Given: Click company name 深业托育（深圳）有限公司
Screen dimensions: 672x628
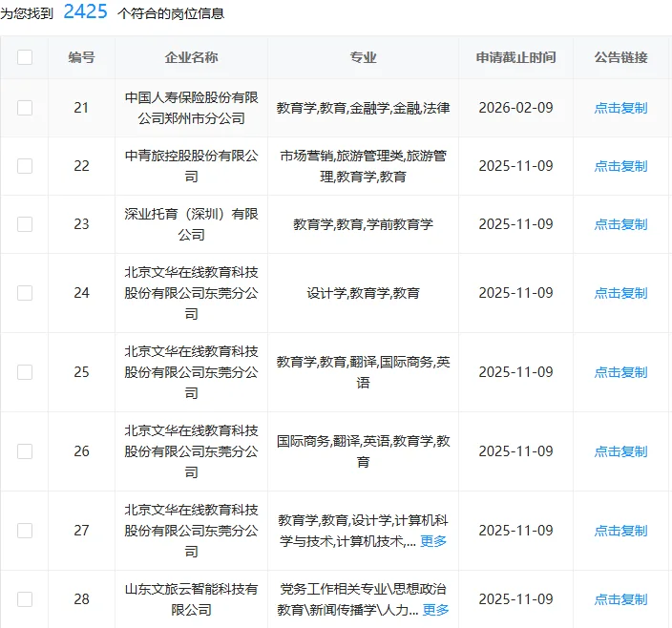Looking at the screenshot, I should click(192, 224).
